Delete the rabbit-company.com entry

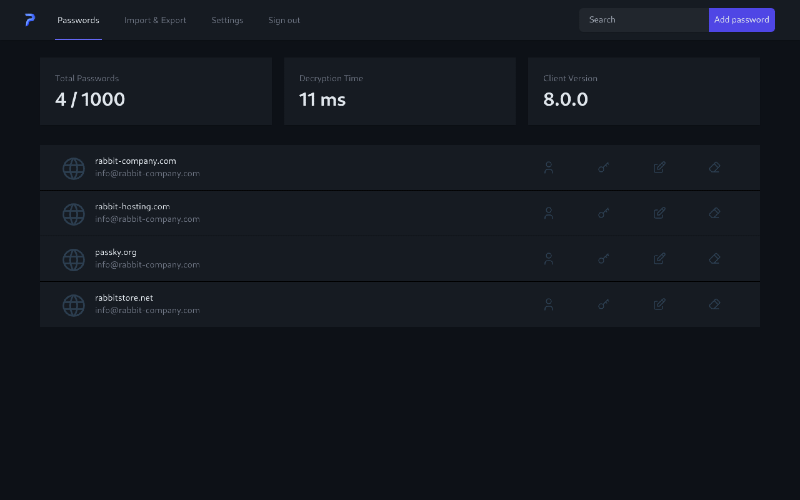pyautogui.click(x=714, y=167)
